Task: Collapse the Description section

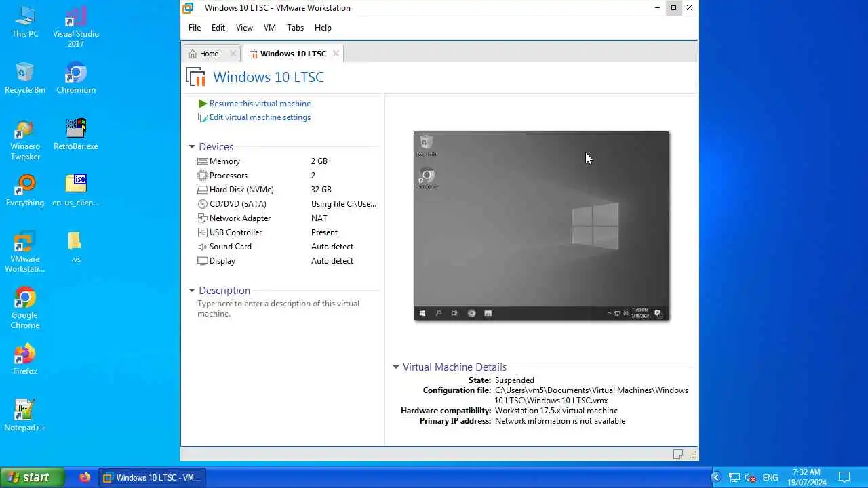Action: point(192,291)
